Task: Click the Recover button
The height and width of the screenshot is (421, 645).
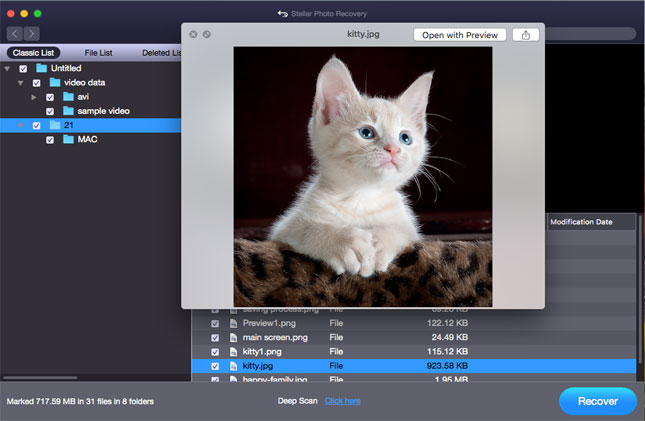Action: point(598,401)
